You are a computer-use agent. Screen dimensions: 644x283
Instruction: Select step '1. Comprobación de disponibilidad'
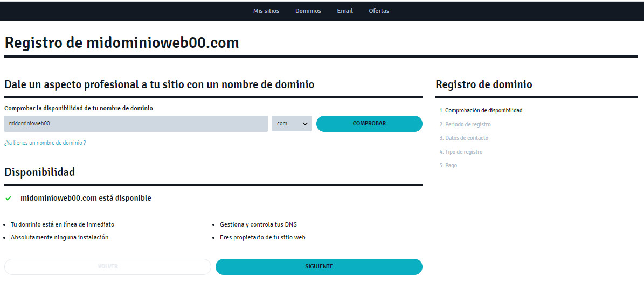[x=481, y=110]
